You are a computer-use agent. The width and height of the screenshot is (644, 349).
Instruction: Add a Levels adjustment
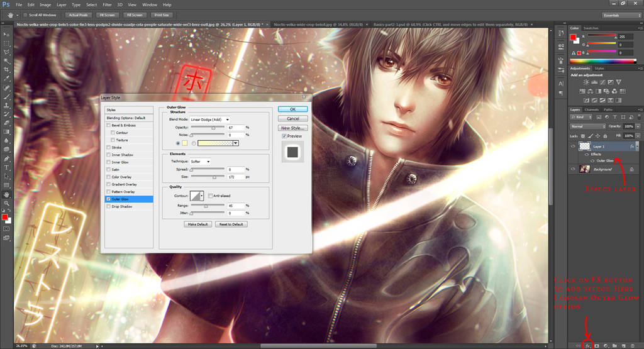(x=594, y=82)
